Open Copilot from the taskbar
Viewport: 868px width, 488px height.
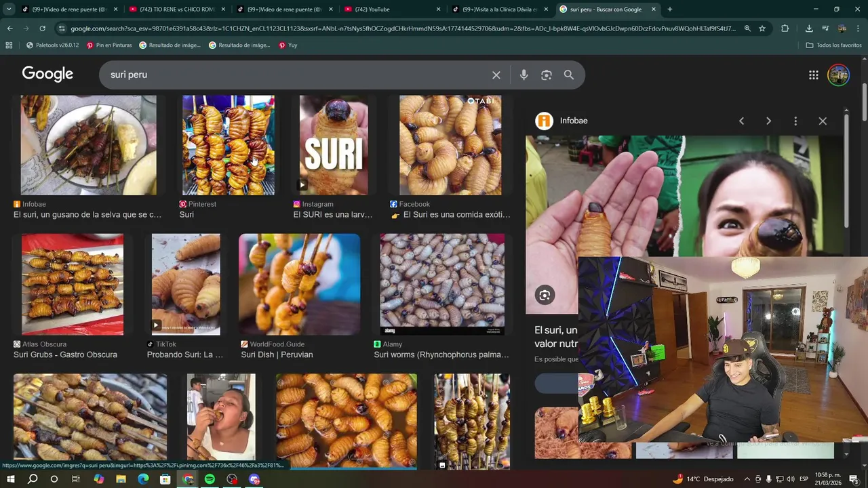[x=99, y=479]
